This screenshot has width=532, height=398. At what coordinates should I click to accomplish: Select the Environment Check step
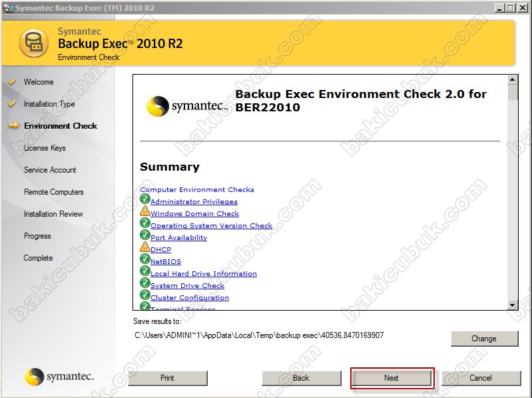61,126
